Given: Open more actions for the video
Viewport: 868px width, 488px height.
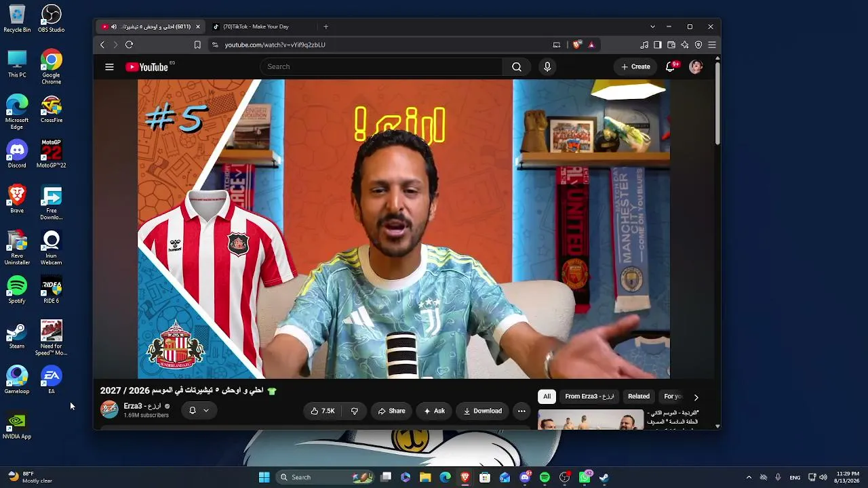Looking at the screenshot, I should (x=521, y=411).
